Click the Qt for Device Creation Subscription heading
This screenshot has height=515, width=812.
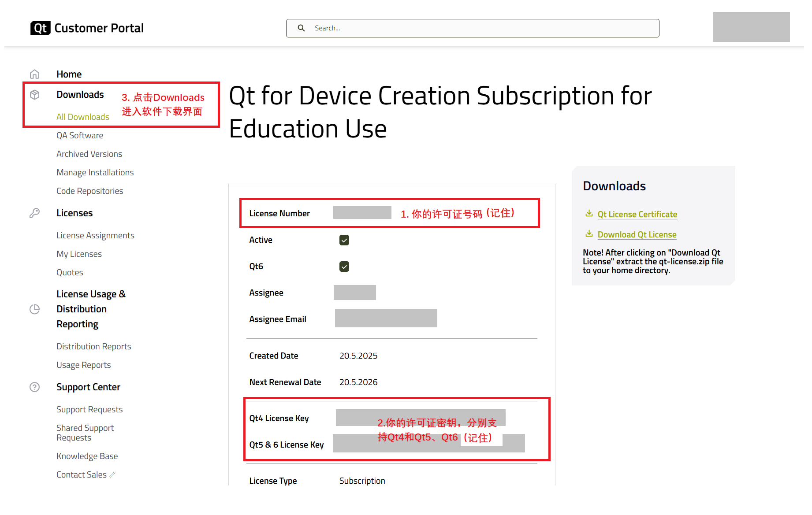point(440,112)
